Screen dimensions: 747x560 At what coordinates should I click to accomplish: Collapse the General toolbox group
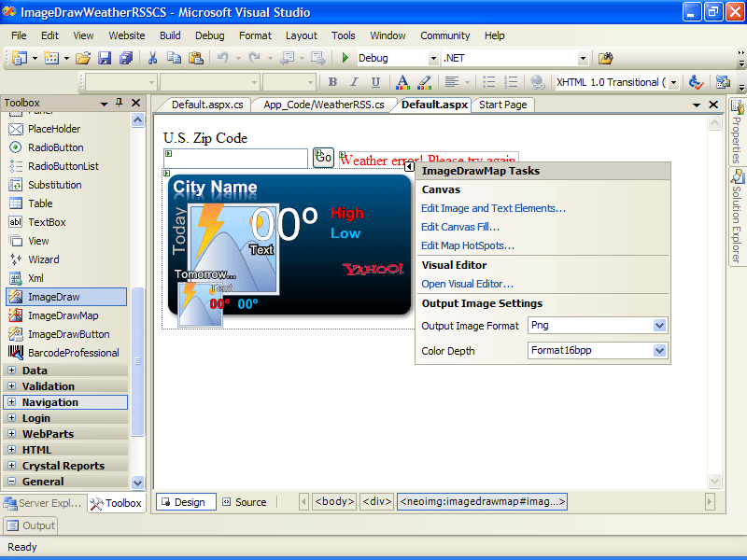(12, 481)
